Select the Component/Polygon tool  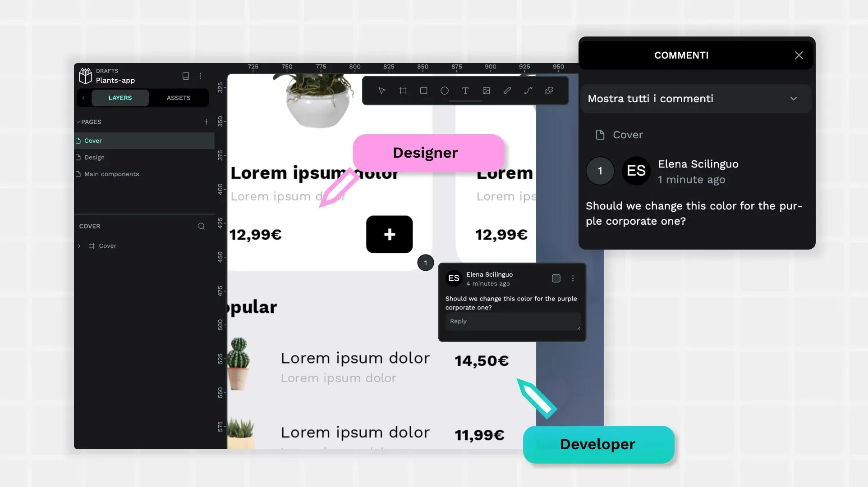click(x=548, y=91)
